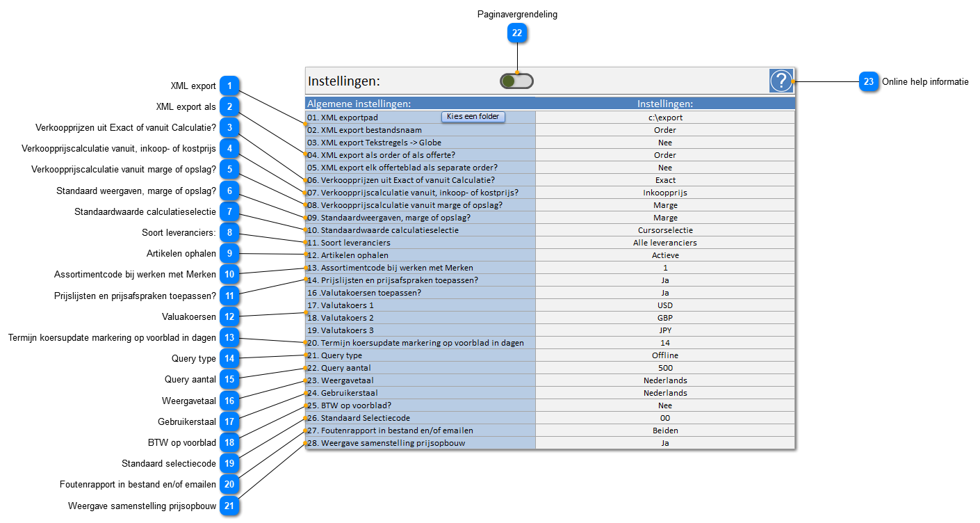This screenshot has height=523, width=980.
Task: Click the Assortimentcode value '1'
Action: pos(665,268)
